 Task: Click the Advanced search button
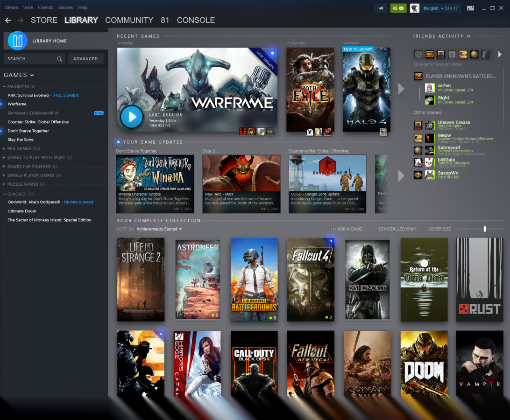coord(85,59)
